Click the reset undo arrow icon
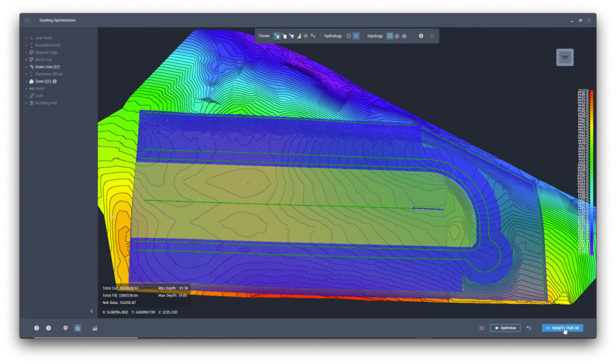616x364 pixels. pyautogui.click(x=529, y=328)
